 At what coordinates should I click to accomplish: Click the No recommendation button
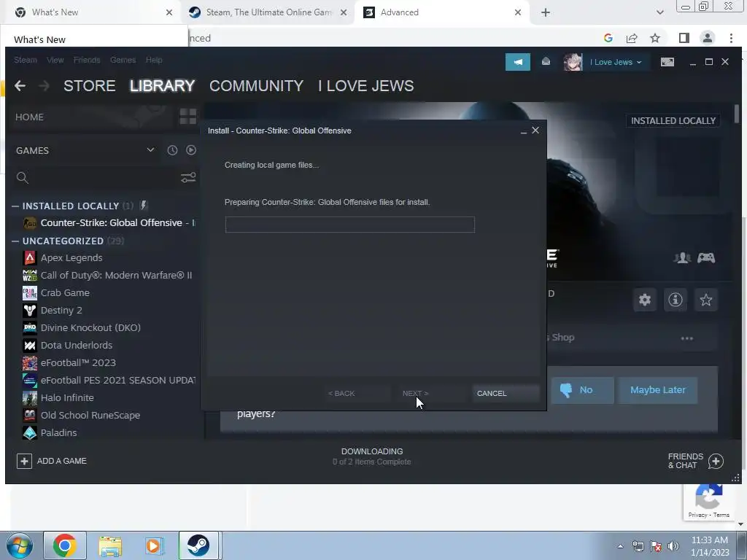pyautogui.click(x=582, y=390)
